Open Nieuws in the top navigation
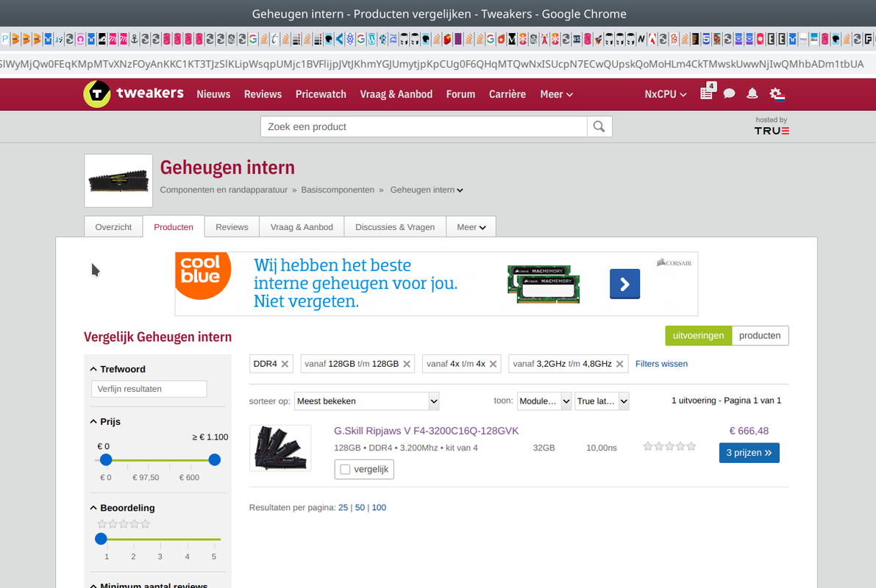The height and width of the screenshot is (588, 876). point(213,94)
